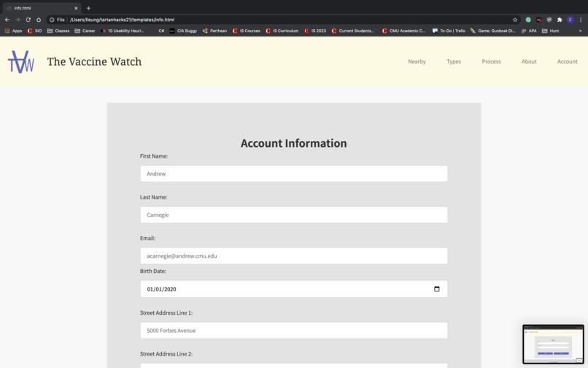Image resolution: width=588 pixels, height=368 pixels.
Task: Bookmark this page with the star icon
Action: coord(515,20)
